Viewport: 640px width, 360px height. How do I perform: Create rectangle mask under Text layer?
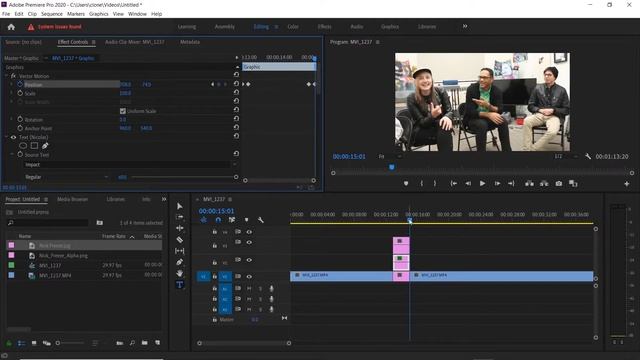pos(34,146)
